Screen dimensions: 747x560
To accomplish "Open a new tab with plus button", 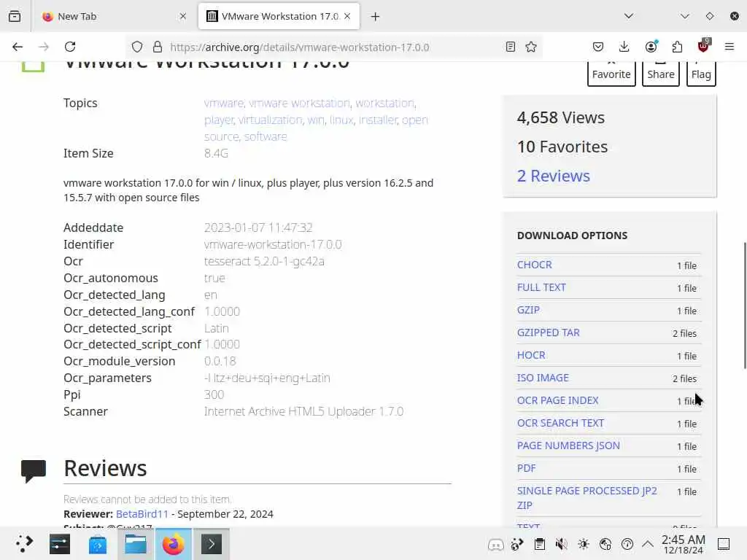I will [x=376, y=17].
